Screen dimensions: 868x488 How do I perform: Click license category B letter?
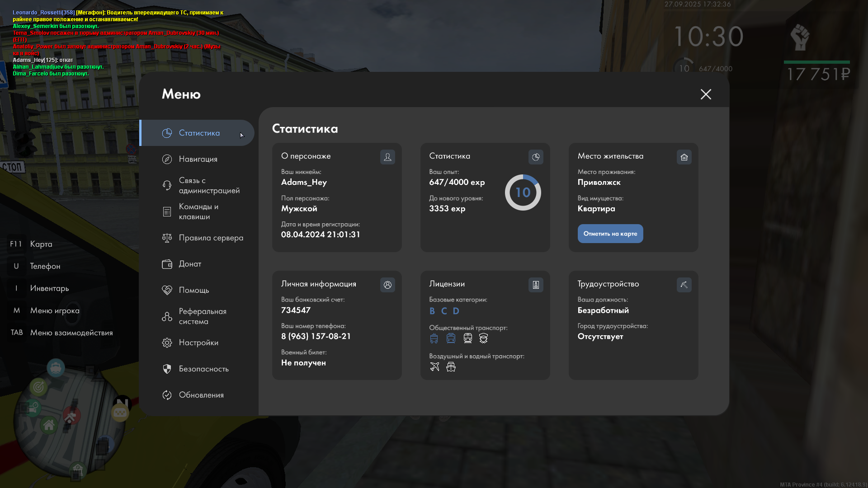tap(432, 311)
